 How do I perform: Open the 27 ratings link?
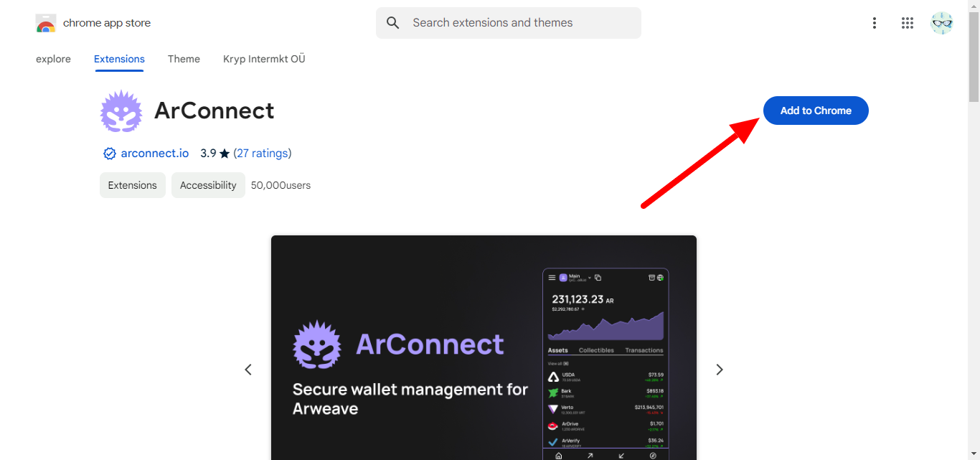(x=263, y=154)
